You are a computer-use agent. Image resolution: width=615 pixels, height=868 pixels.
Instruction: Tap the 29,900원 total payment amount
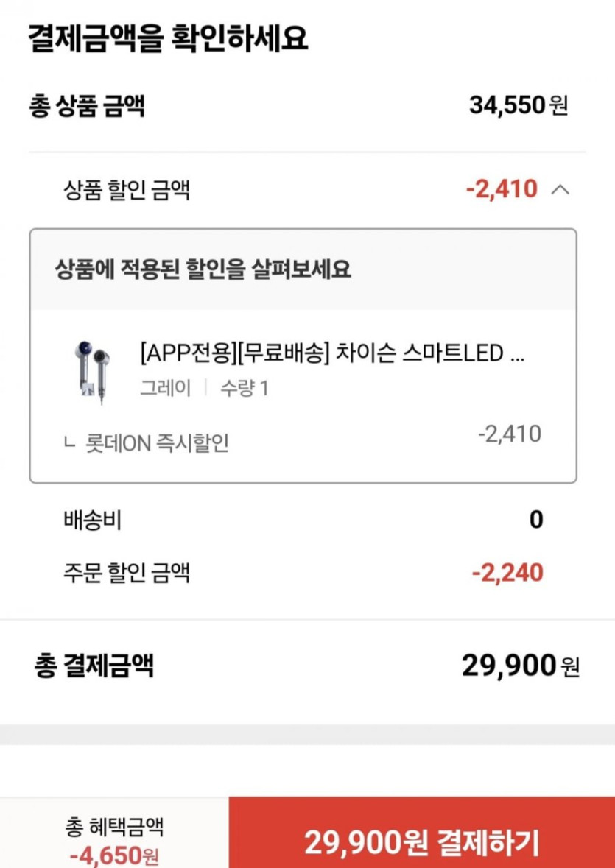pyautogui.click(x=520, y=666)
